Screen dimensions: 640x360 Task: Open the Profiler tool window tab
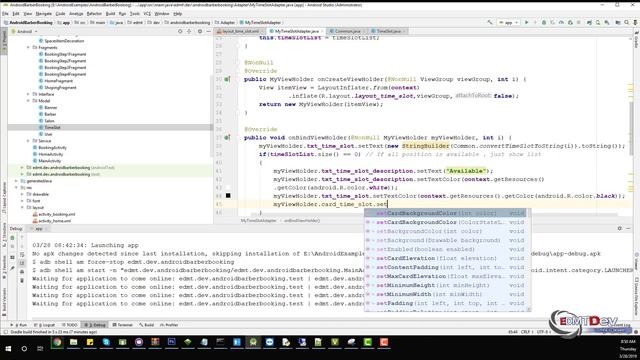[x=169, y=325]
